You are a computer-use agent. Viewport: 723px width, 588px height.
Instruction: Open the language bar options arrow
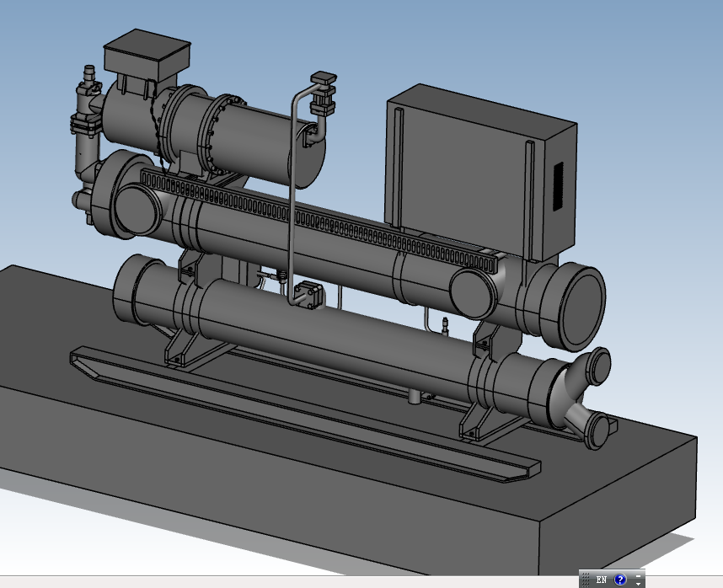(x=638, y=584)
